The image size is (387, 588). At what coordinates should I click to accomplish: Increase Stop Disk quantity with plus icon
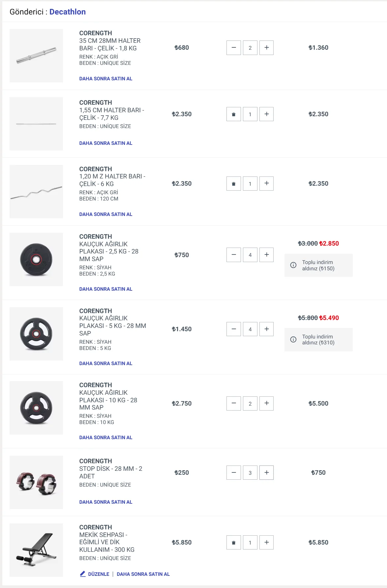266,473
